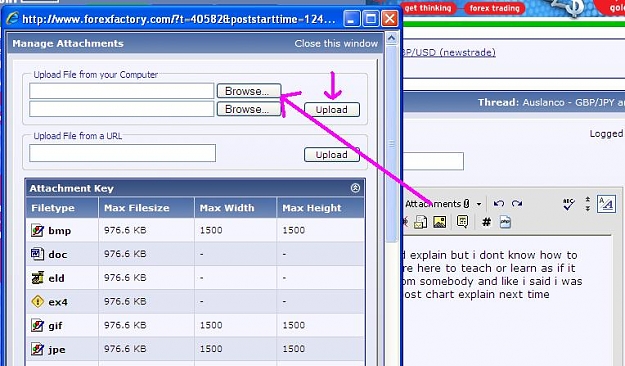The width and height of the screenshot is (625, 366).
Task: Wrap text in code tags with the # icon
Action: click(486, 222)
